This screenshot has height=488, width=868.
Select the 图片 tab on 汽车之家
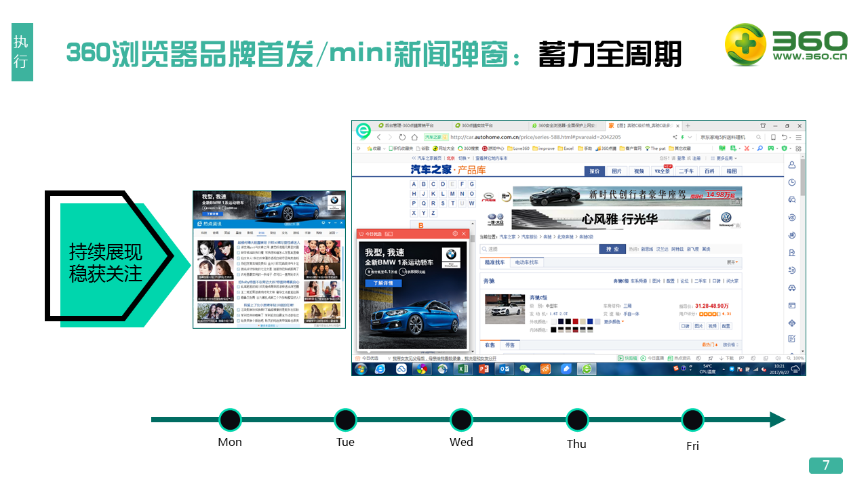(x=616, y=171)
